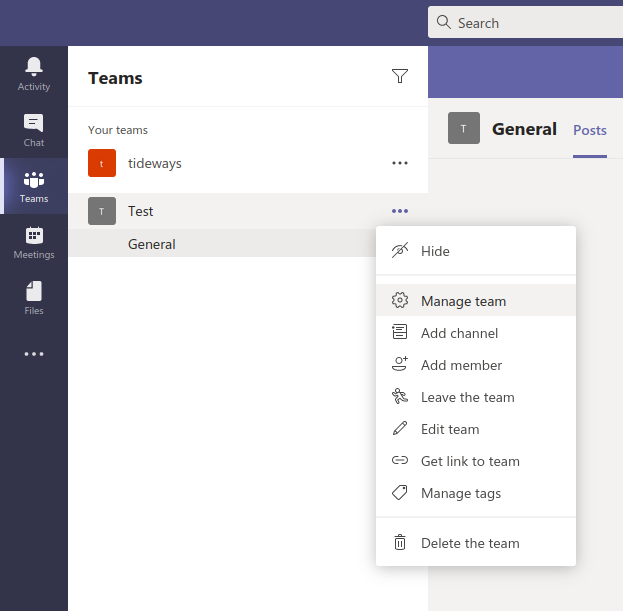Click the gray Test team avatar
This screenshot has height=611, width=623.
point(102,211)
